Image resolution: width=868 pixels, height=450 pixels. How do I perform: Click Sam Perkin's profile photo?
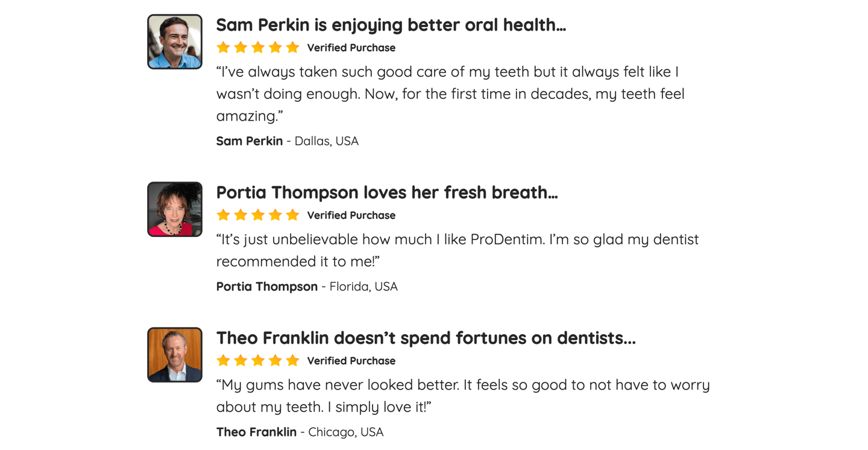175,42
